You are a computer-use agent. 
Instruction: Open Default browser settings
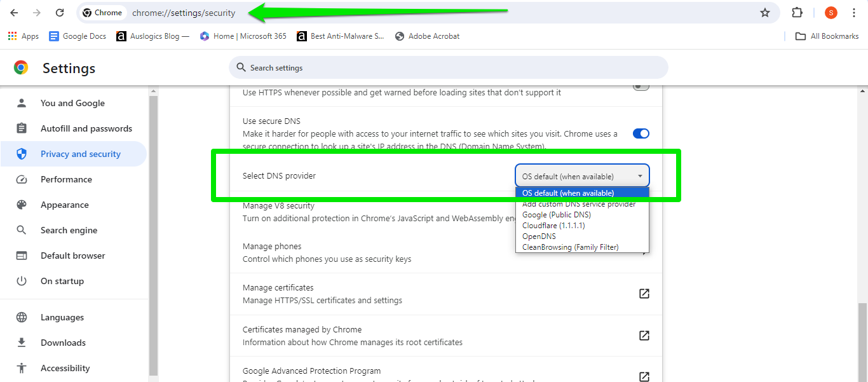point(74,256)
